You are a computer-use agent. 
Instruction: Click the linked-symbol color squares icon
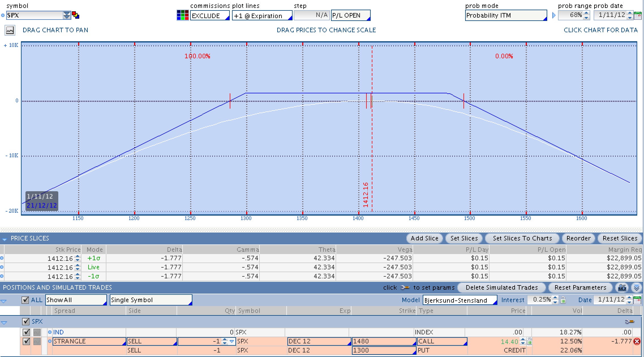coord(76,15)
